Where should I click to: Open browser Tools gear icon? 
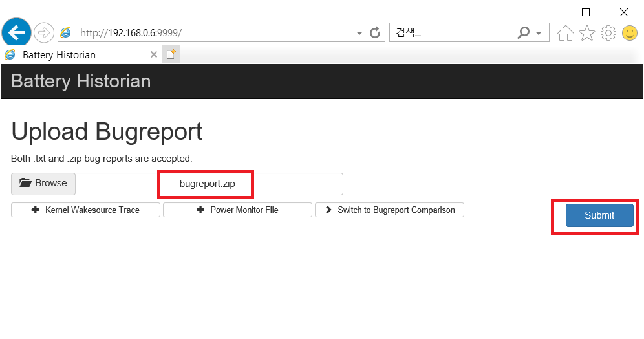pos(608,33)
